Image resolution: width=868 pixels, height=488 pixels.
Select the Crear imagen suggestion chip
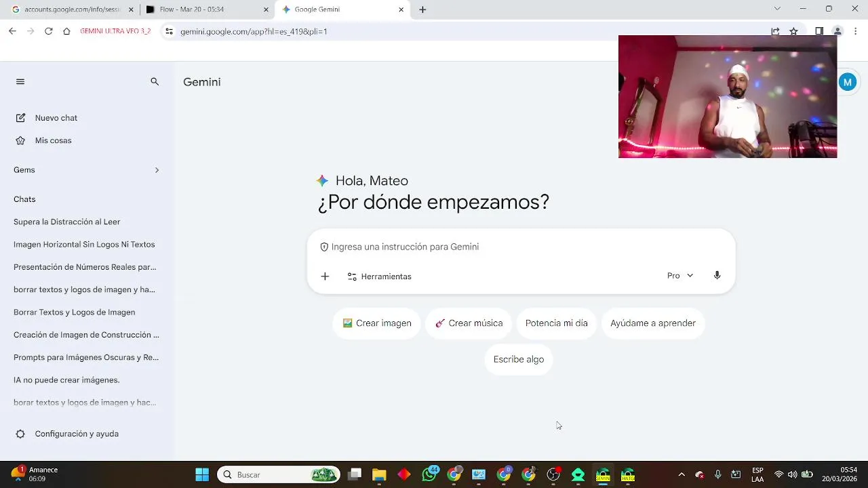377,323
